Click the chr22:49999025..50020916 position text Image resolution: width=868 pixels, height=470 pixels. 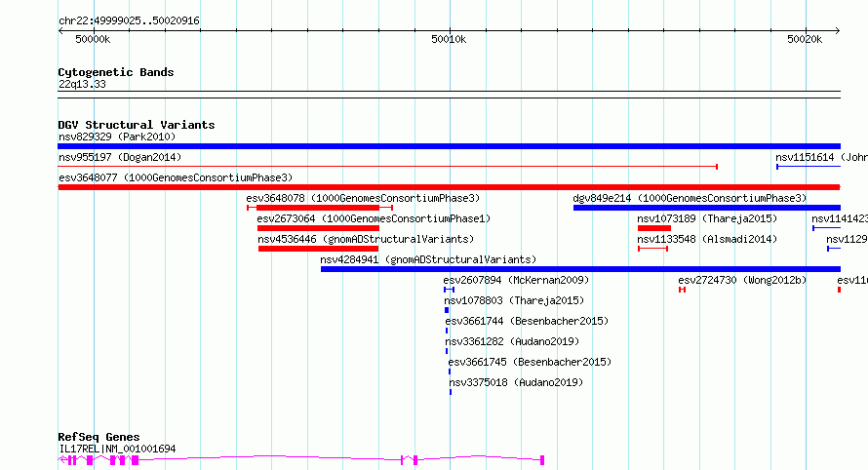(x=129, y=20)
